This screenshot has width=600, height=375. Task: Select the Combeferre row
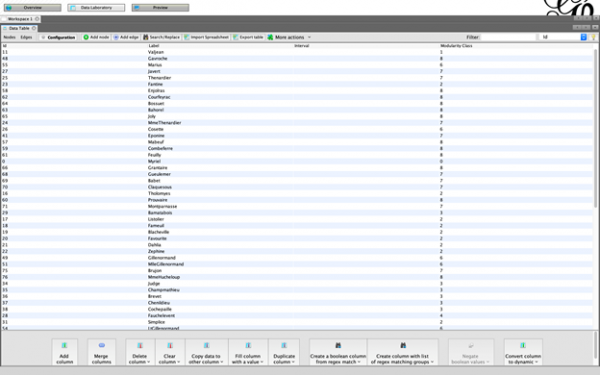(297, 148)
